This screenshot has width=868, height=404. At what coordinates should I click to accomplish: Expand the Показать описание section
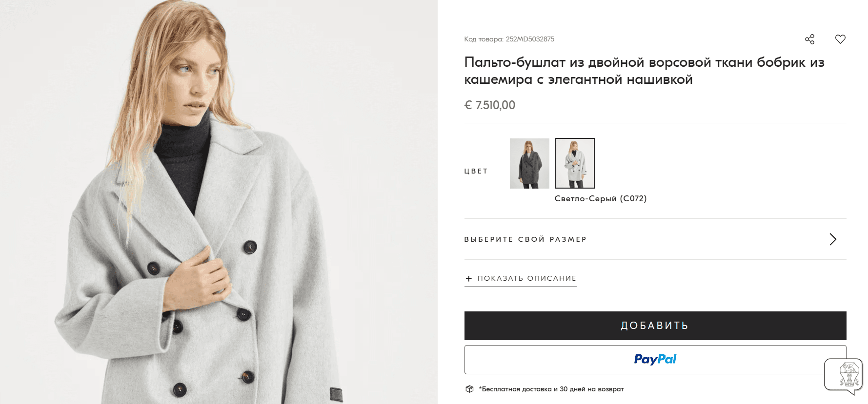coord(526,278)
